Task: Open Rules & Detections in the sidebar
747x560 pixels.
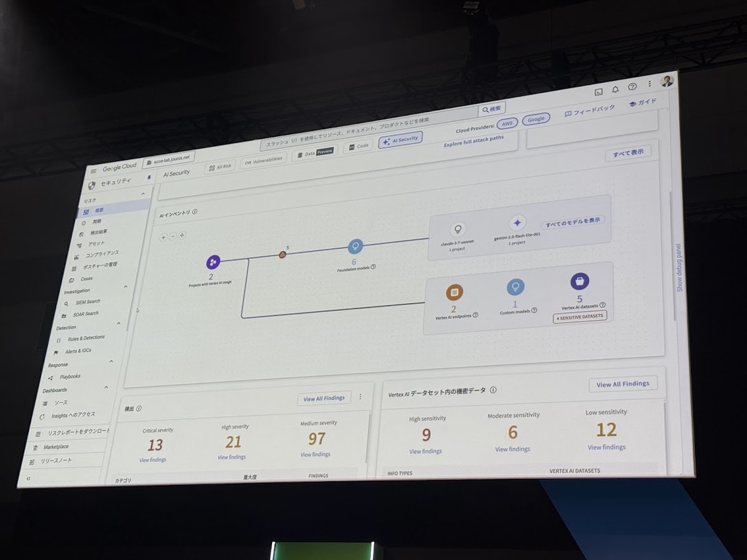Action: tap(86, 338)
